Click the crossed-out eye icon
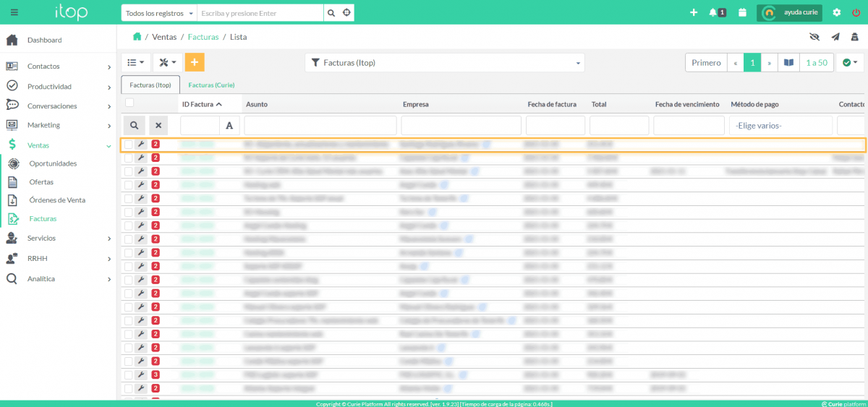Viewport: 868px width, 407px height. pyautogui.click(x=814, y=37)
